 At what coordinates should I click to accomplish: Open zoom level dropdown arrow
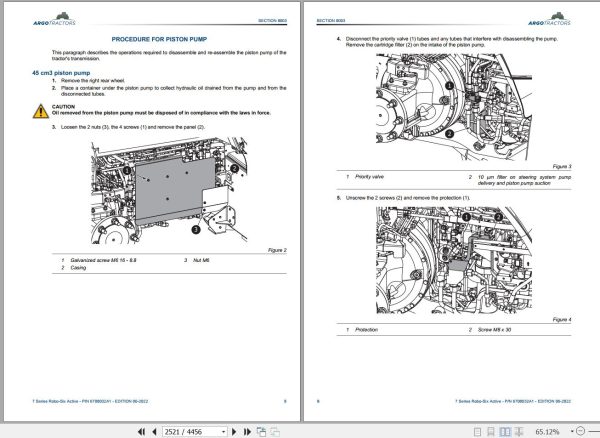coord(572,431)
